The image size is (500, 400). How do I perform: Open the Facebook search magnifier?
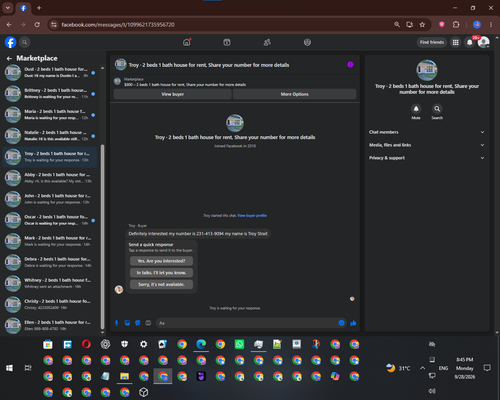(24, 42)
